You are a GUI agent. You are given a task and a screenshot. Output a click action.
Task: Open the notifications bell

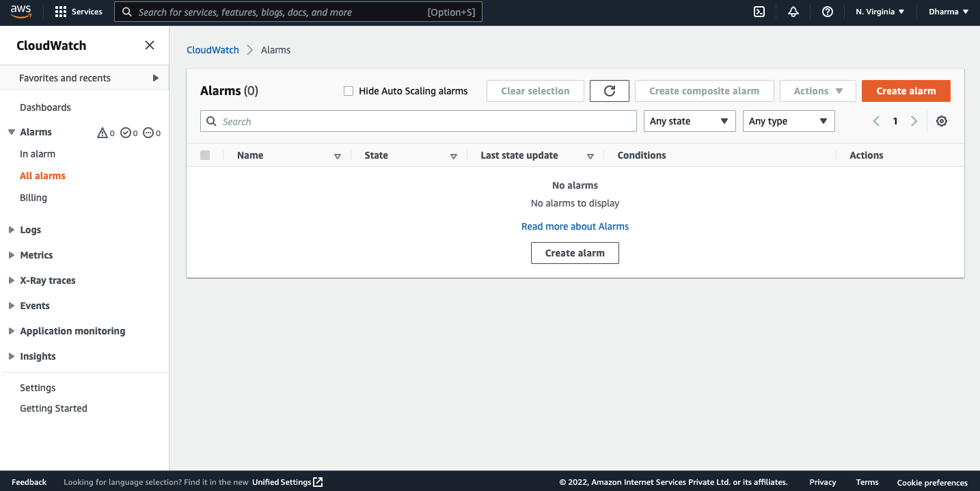(793, 12)
